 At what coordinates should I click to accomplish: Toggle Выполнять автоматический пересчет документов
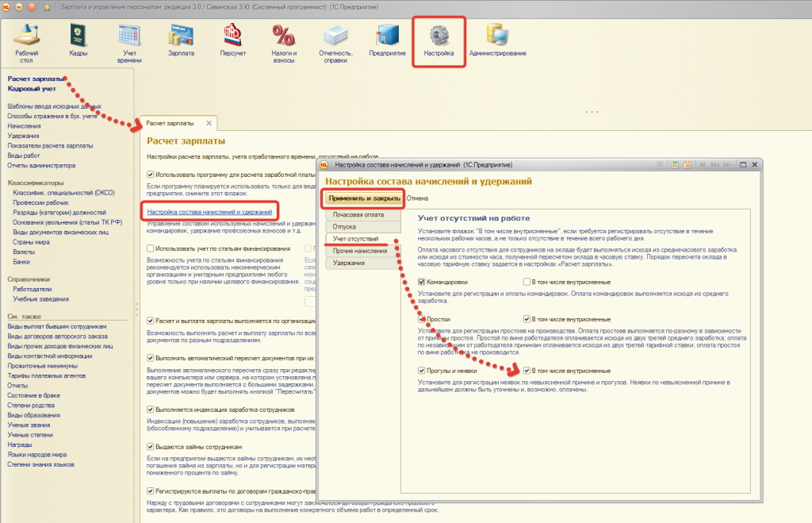(150, 358)
